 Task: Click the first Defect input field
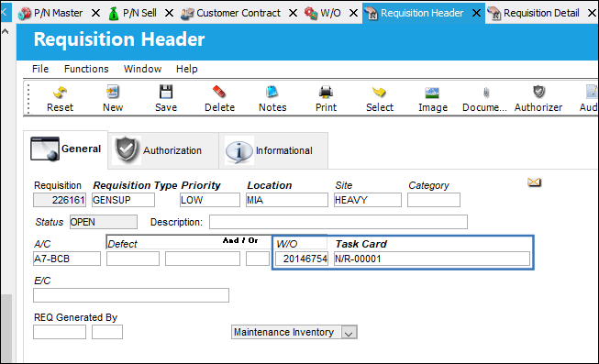[x=133, y=259]
